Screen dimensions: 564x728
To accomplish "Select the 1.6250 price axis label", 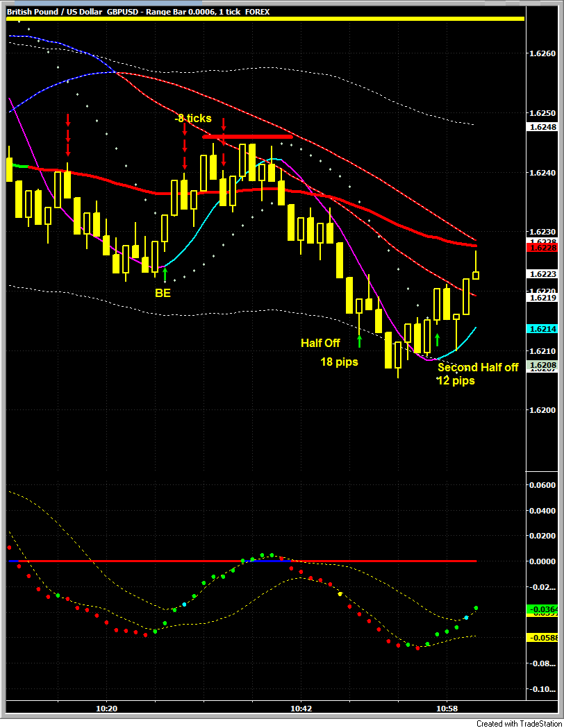I will click(542, 113).
